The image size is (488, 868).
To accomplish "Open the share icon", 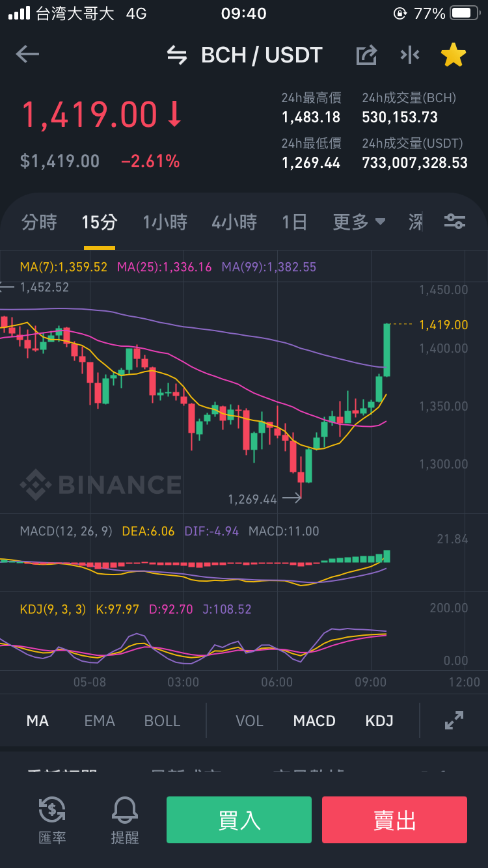I will 366,55.
